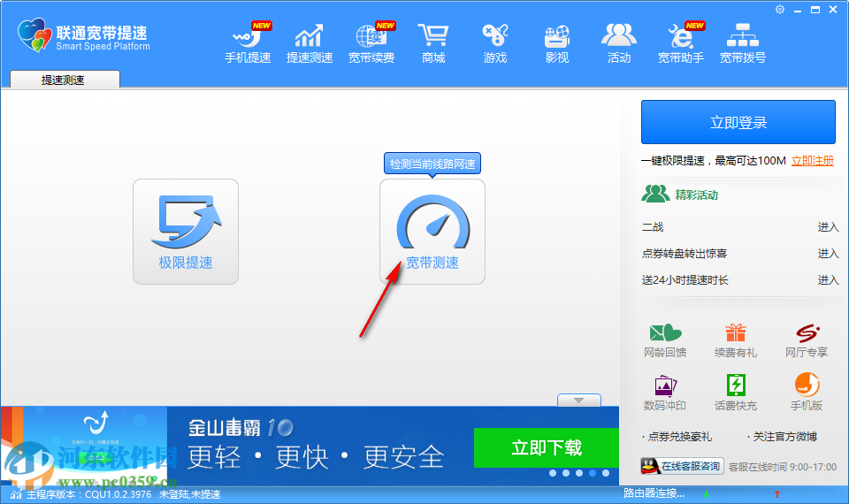Open 宽带助手 broadband assistant icon
Image resolution: width=849 pixels, height=504 pixels.
[681, 43]
